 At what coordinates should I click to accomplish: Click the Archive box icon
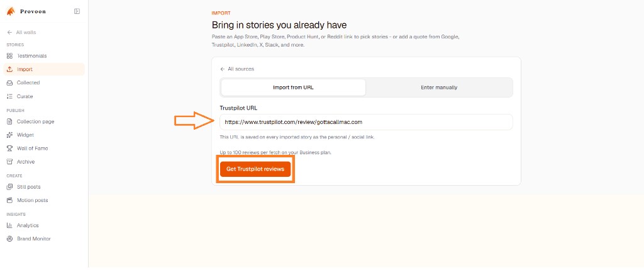pyautogui.click(x=10, y=162)
